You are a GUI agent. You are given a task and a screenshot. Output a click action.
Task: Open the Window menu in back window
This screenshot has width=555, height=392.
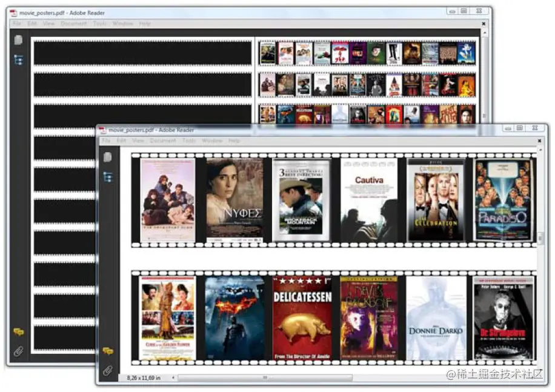pos(123,24)
